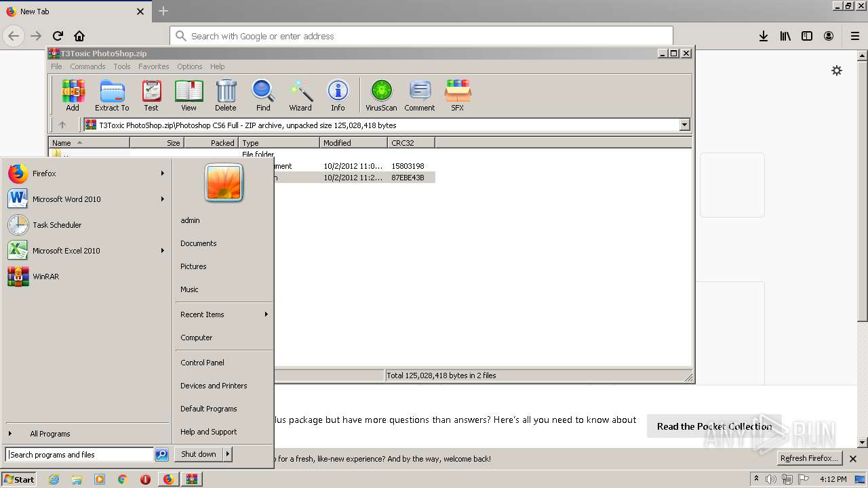This screenshot has width=868, height=488.
Task: Click the volume icon in system tray
Action: [771, 479]
